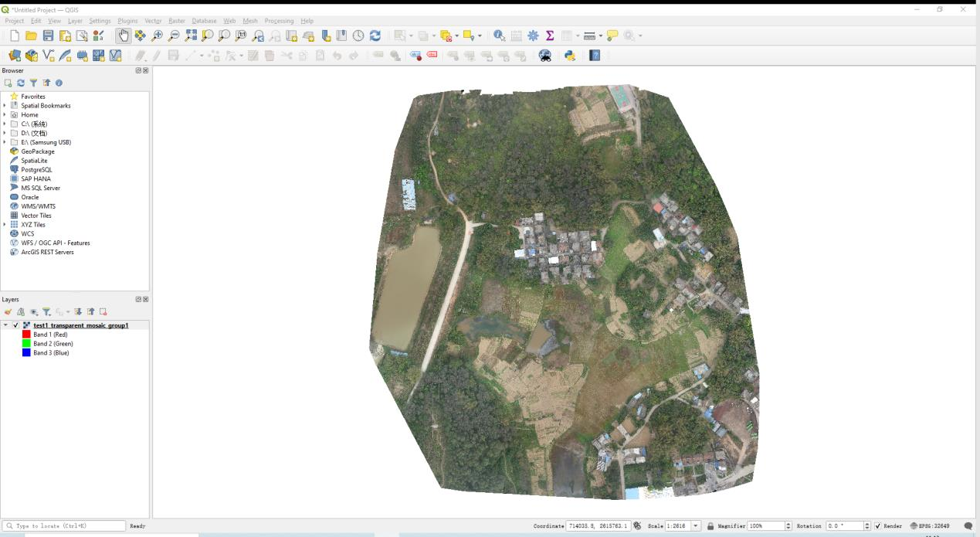Open the Scale dropdown in status bar
Image resolution: width=980 pixels, height=537 pixels.
(x=697, y=526)
